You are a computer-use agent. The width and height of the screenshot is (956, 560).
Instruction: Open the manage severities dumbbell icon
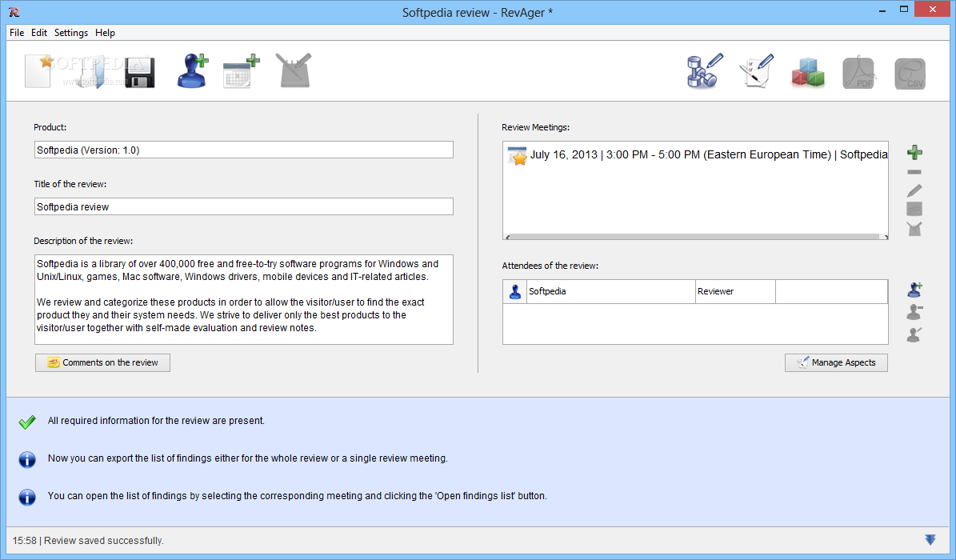point(705,70)
